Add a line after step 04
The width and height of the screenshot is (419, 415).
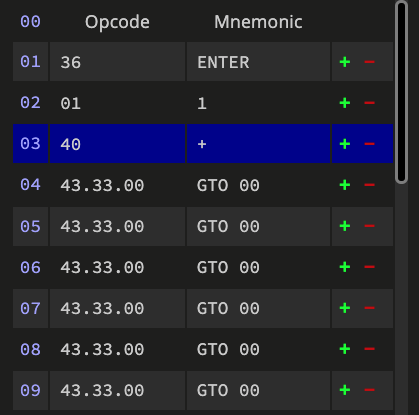(x=345, y=185)
